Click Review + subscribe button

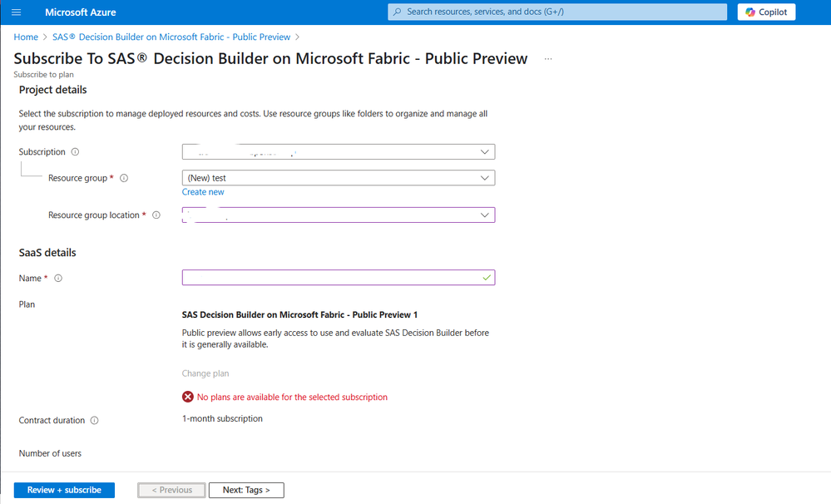click(64, 490)
